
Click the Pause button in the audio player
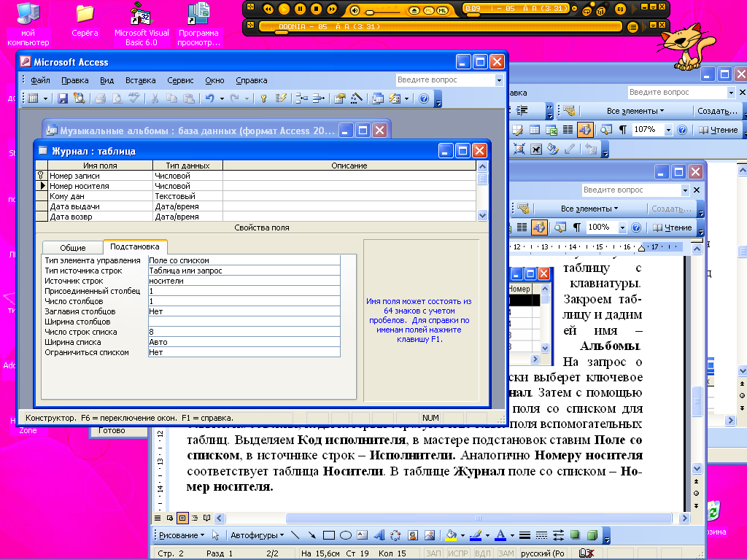(300, 9)
